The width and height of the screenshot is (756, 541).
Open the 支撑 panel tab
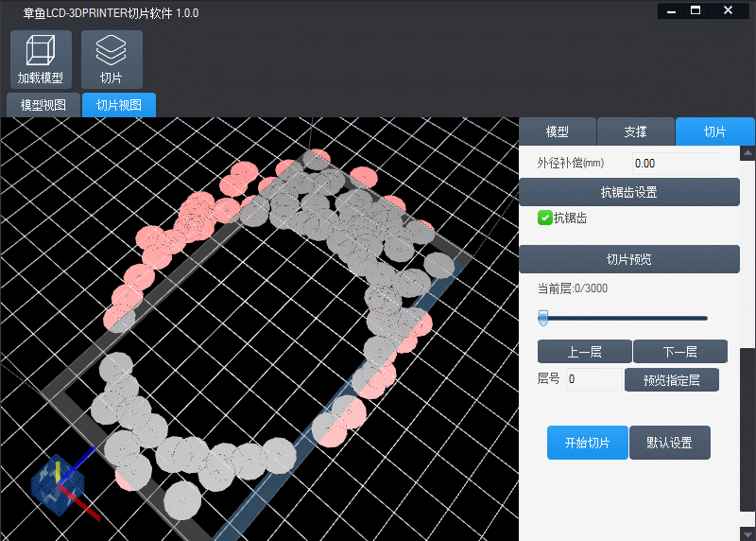(x=635, y=131)
